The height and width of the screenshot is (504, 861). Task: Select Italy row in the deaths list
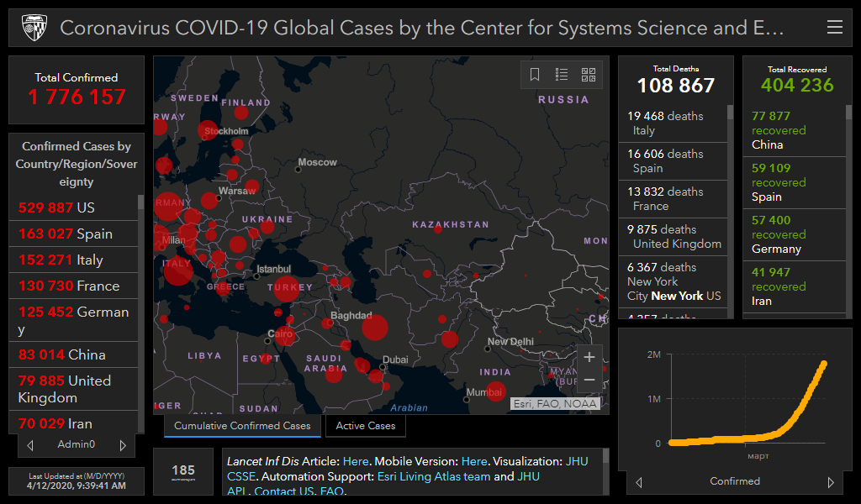(x=673, y=123)
